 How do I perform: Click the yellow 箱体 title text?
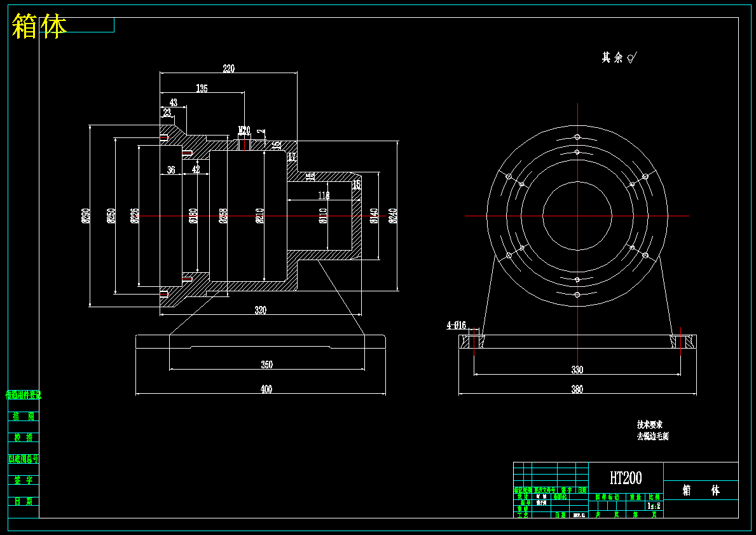click(39, 26)
